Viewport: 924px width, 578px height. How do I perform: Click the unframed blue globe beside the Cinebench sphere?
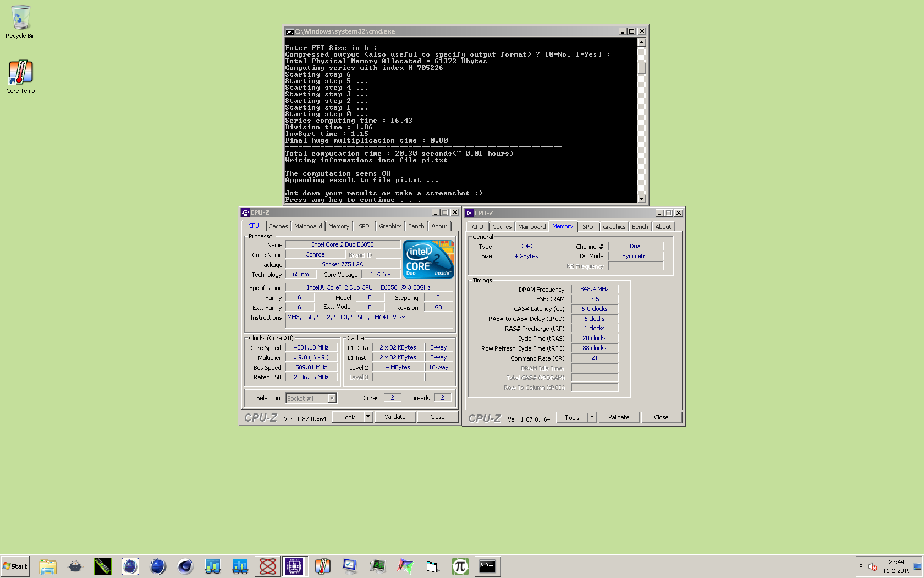coord(158,566)
